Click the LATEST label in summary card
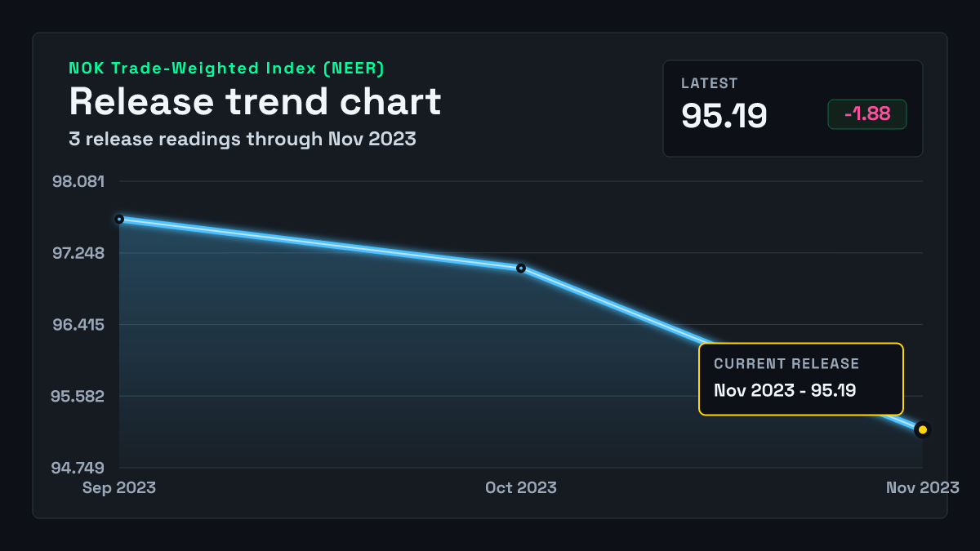 point(710,83)
